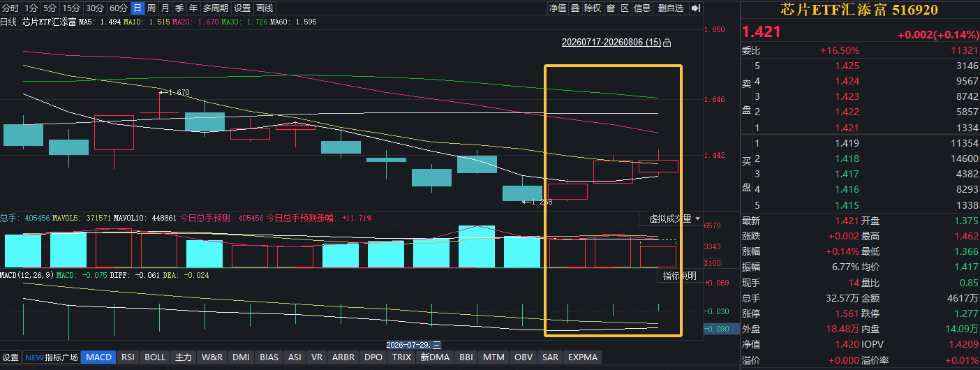Open 指标说明 indicator description
The height and width of the screenshot is (370, 980).
click(x=680, y=276)
